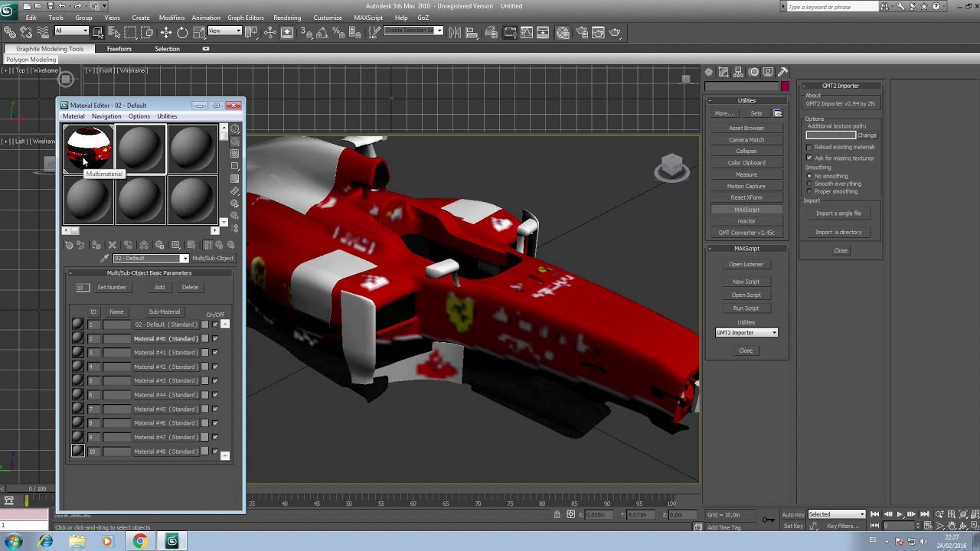980x551 pixels.
Task: Open the Material Editor Navigation menu
Action: coord(106,116)
